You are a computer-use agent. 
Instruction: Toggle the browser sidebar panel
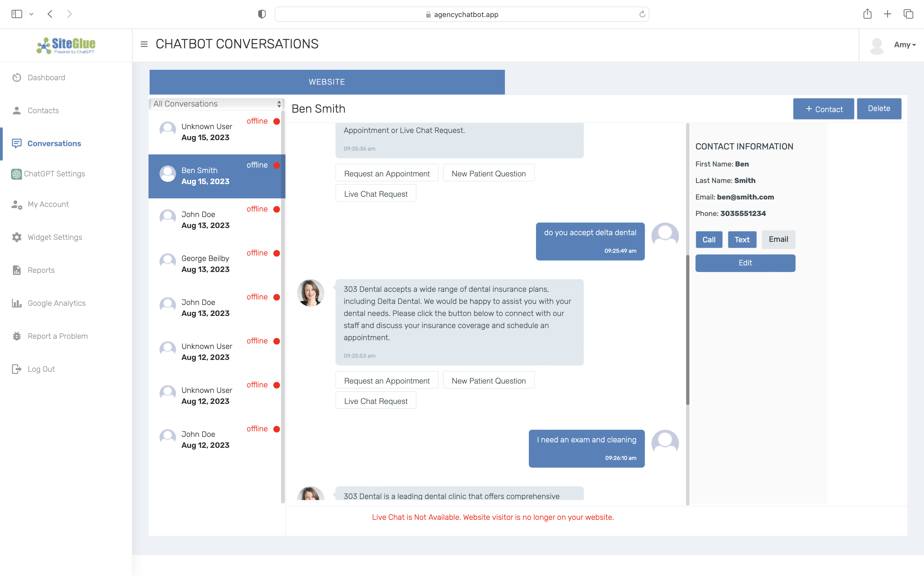click(17, 14)
